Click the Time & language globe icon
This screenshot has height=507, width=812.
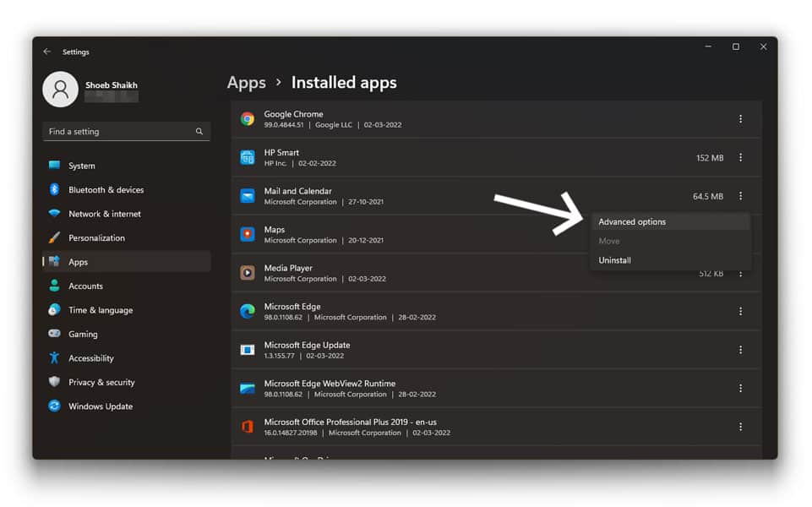pos(54,309)
